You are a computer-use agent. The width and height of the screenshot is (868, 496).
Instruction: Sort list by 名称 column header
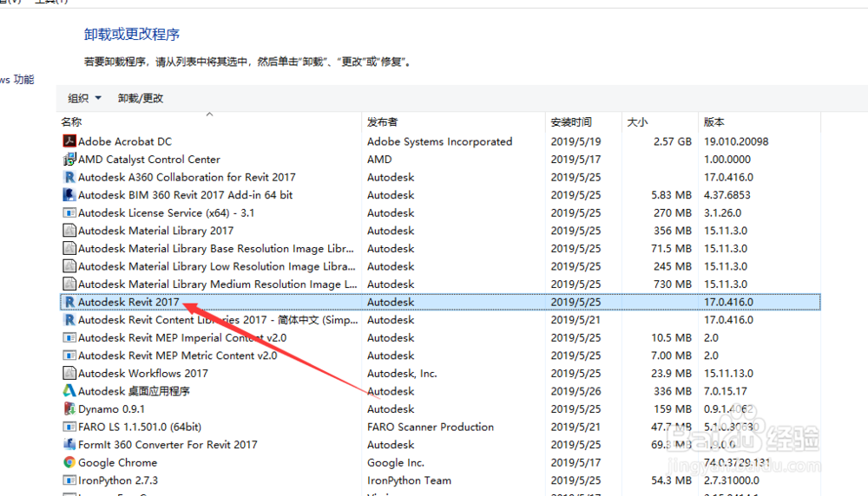point(71,121)
